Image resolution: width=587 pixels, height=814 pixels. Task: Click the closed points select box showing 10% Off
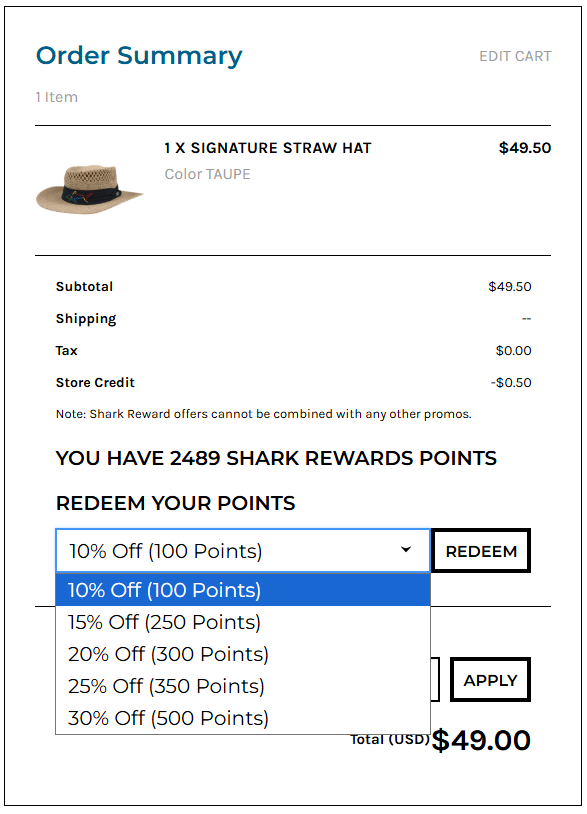coord(243,550)
